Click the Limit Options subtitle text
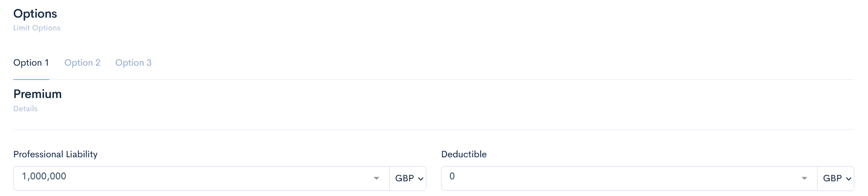The height and width of the screenshot is (196, 868). click(x=37, y=28)
